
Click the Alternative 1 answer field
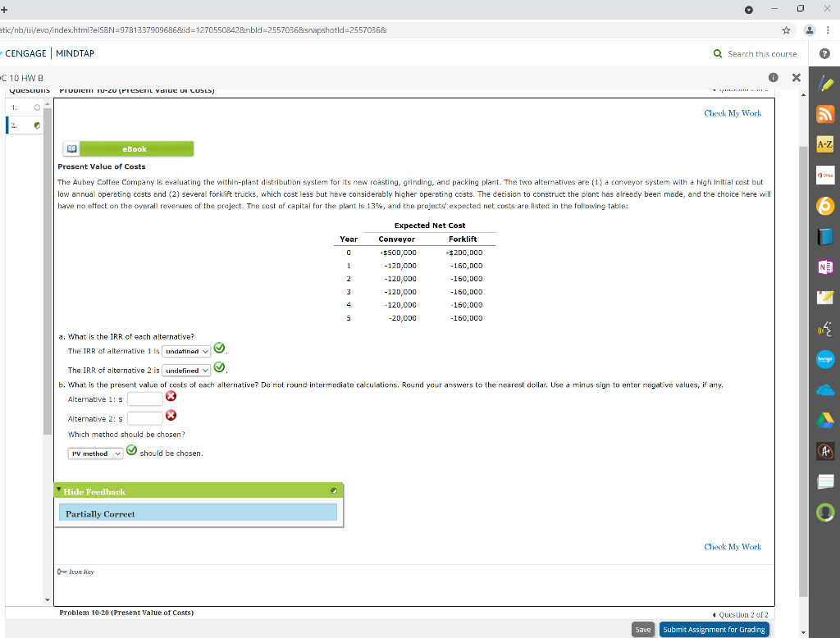tap(144, 399)
